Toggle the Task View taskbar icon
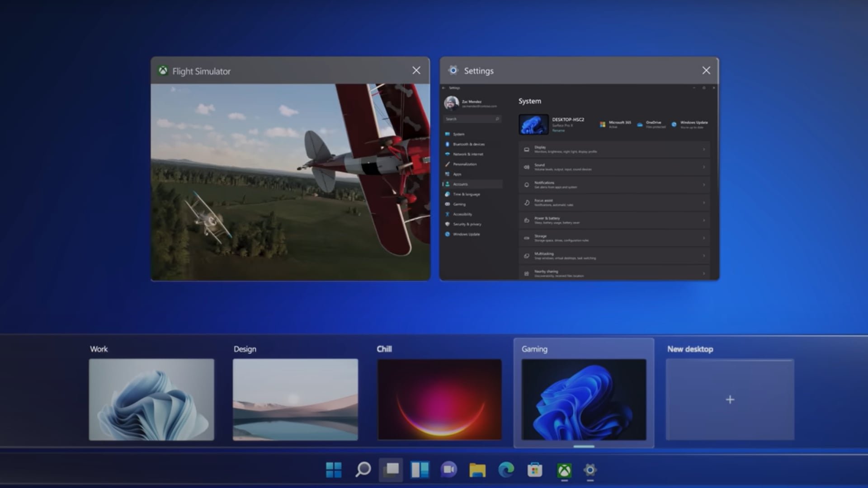The image size is (868, 488). point(391,470)
